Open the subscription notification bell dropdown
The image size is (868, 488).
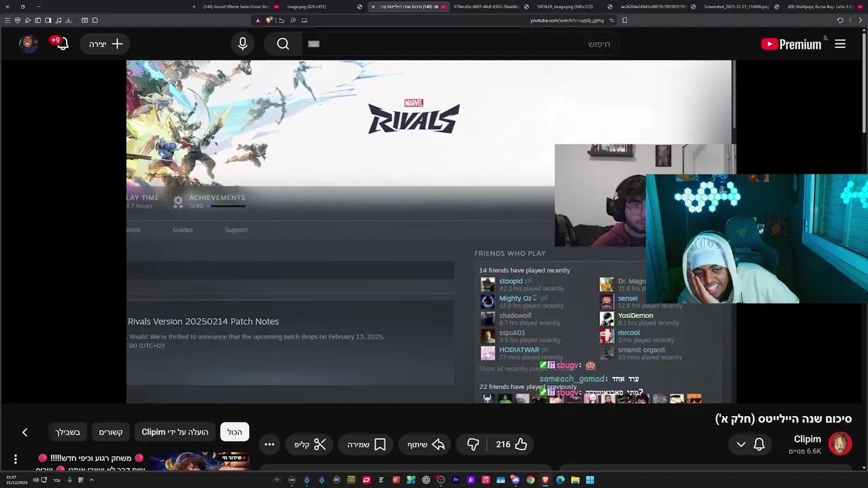click(750, 445)
